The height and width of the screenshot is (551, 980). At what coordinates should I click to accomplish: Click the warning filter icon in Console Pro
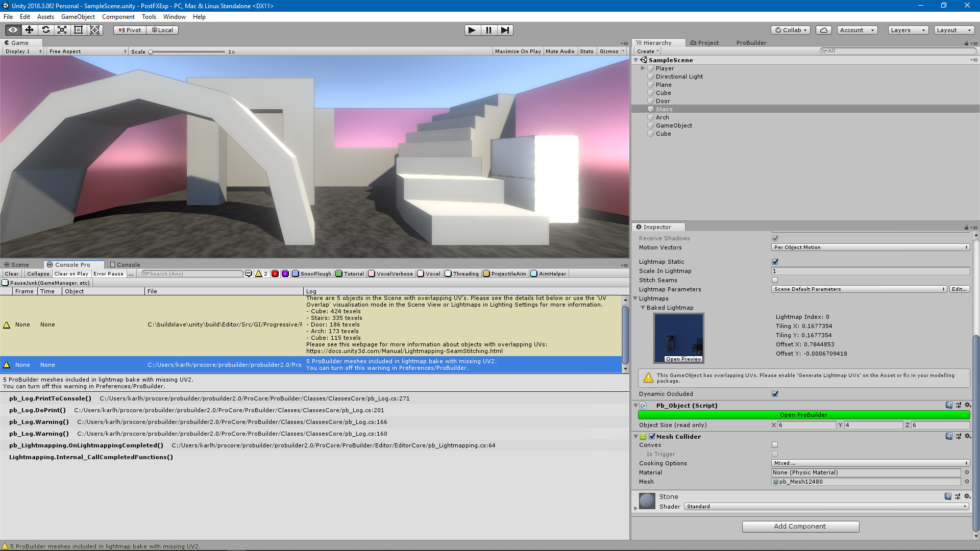click(x=259, y=273)
